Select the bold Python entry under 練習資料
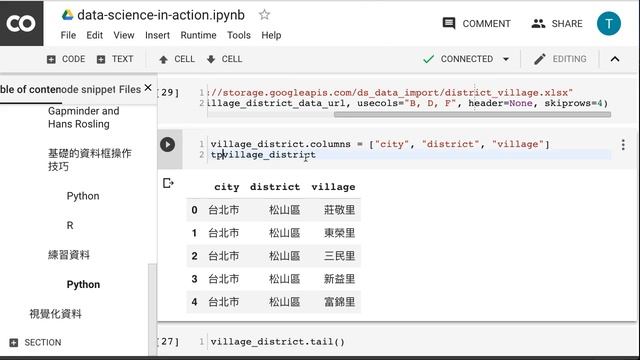Image resolution: width=640 pixels, height=360 pixels. click(83, 284)
